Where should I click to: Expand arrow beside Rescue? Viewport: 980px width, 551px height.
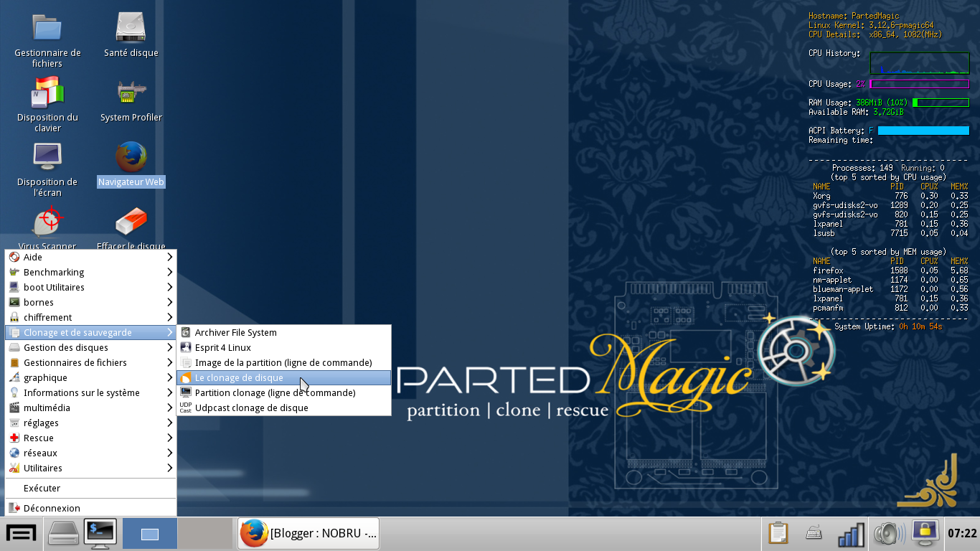(x=170, y=438)
